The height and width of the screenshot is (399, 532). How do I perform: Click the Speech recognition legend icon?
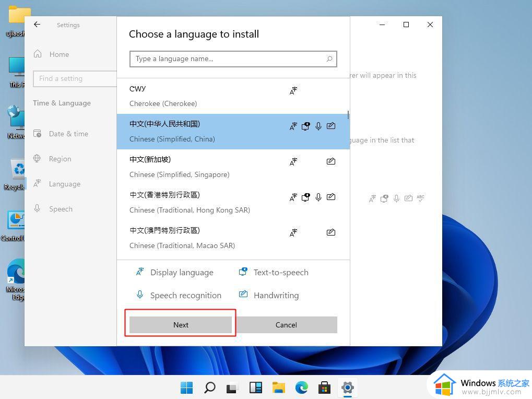point(140,295)
